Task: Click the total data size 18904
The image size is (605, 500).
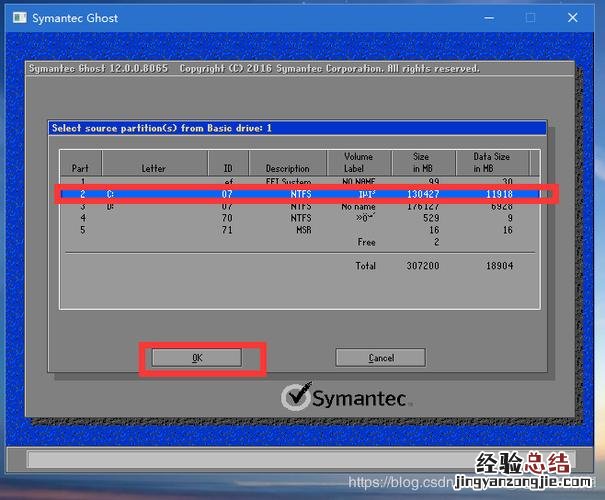Action: [x=500, y=266]
